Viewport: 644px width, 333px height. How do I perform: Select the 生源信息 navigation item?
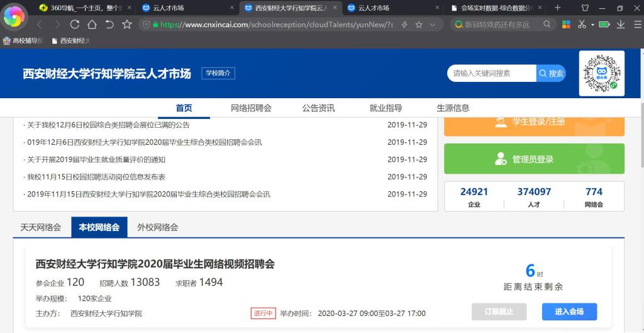point(453,108)
